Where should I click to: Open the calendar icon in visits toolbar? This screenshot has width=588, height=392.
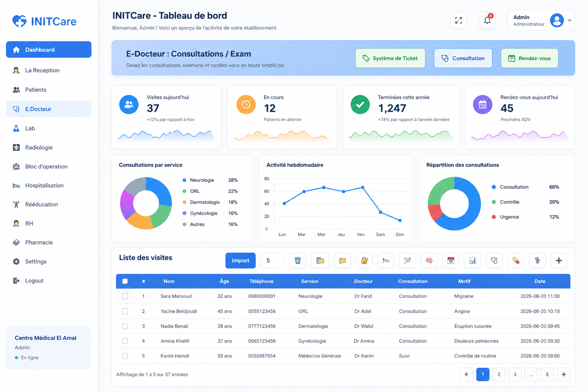[451, 261]
